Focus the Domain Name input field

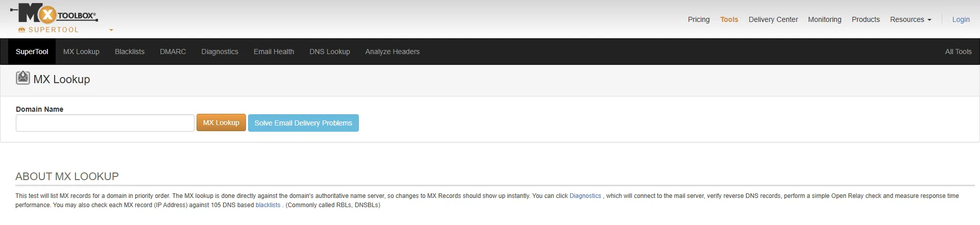point(105,123)
